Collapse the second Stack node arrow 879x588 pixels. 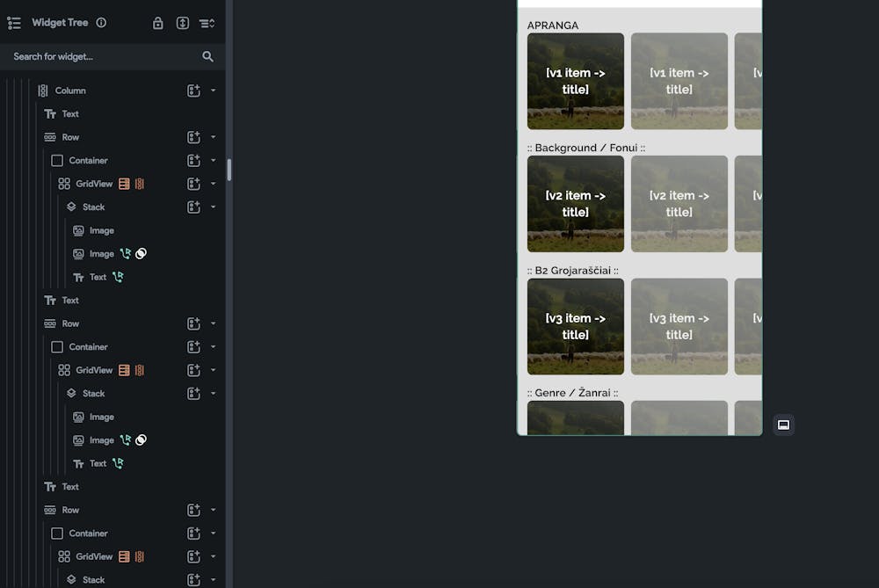tap(213, 394)
